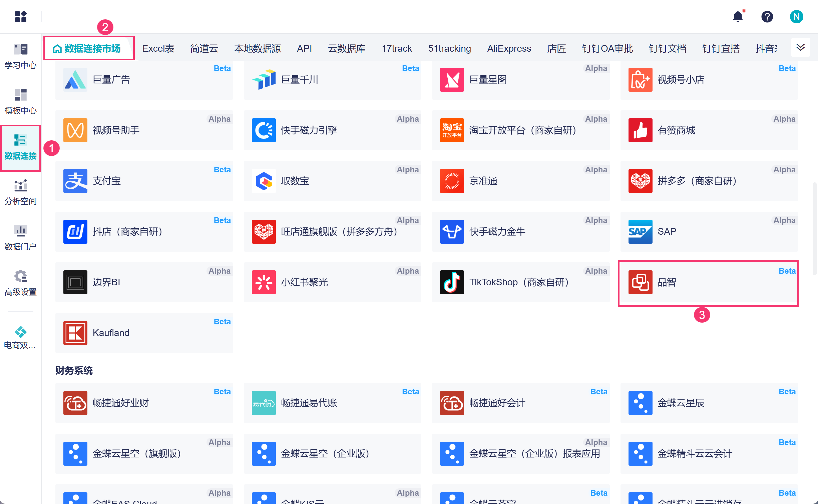The width and height of the screenshot is (818, 504).
Task: Select the 金蝶精斗云云会计 connector name
Action: coord(695,454)
